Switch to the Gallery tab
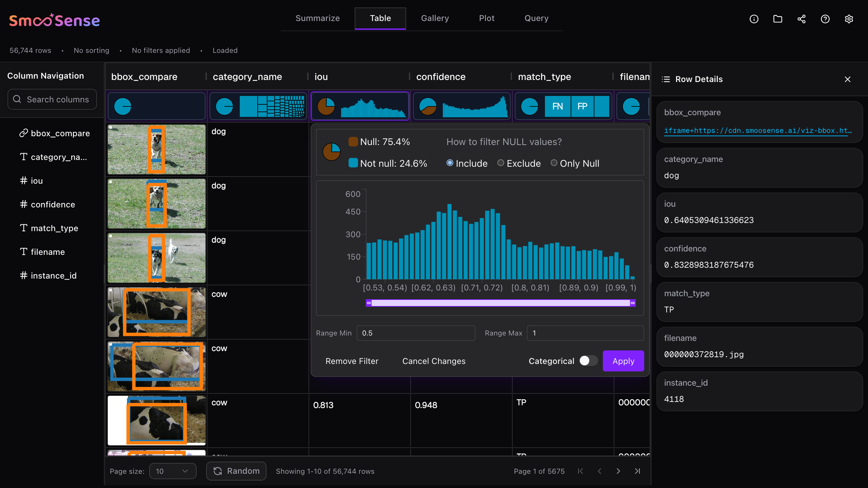Viewport: 868px width, 488px height. (x=435, y=18)
